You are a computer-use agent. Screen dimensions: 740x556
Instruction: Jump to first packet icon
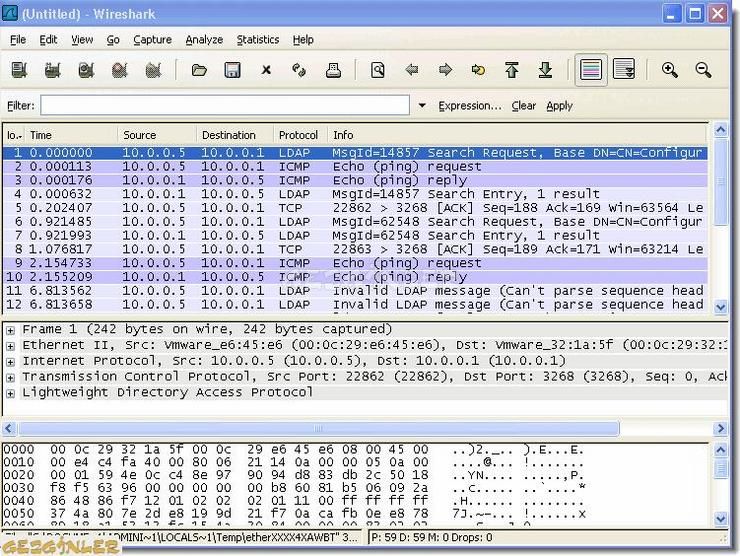512,70
